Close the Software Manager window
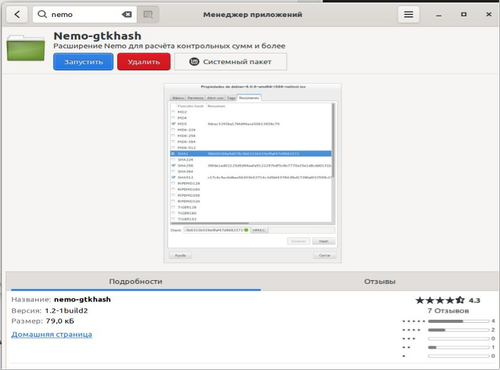The width and height of the screenshot is (500, 370). 489,14
